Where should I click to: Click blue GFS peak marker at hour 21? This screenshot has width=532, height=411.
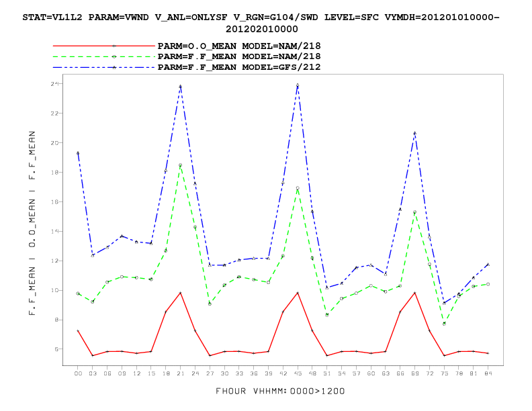pos(181,87)
